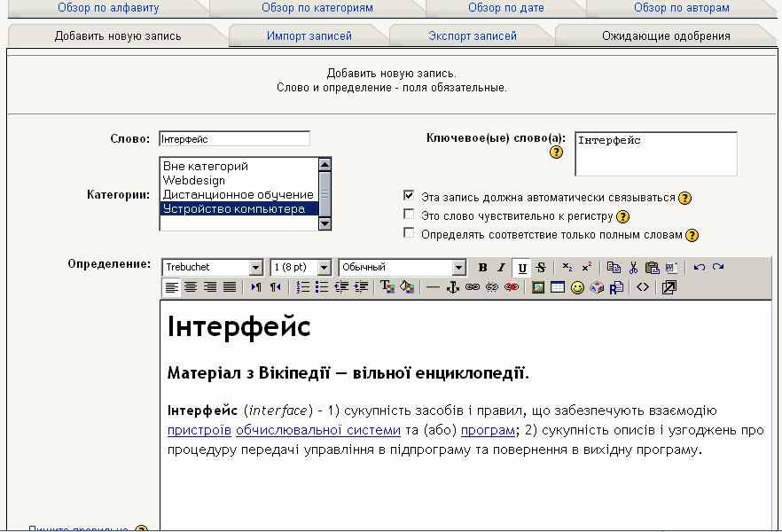This screenshot has height=532, width=782.
Task: Decrease paragraph indent
Action: 341,287
